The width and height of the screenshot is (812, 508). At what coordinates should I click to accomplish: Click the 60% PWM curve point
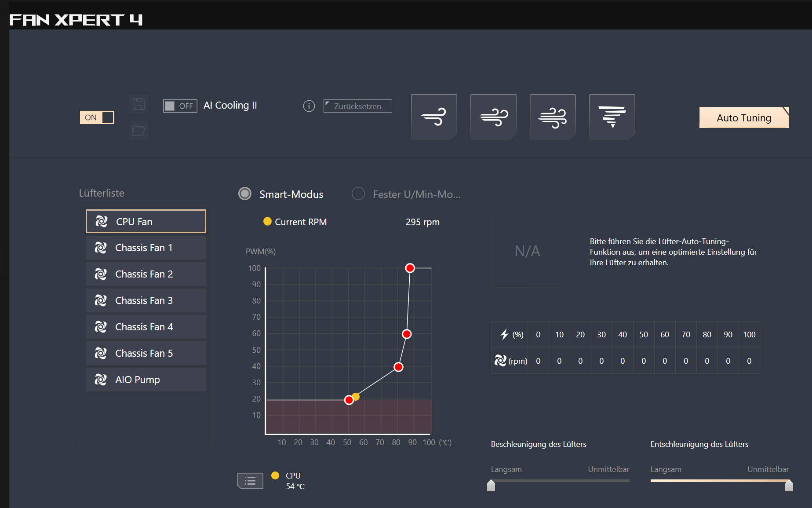coord(407,334)
